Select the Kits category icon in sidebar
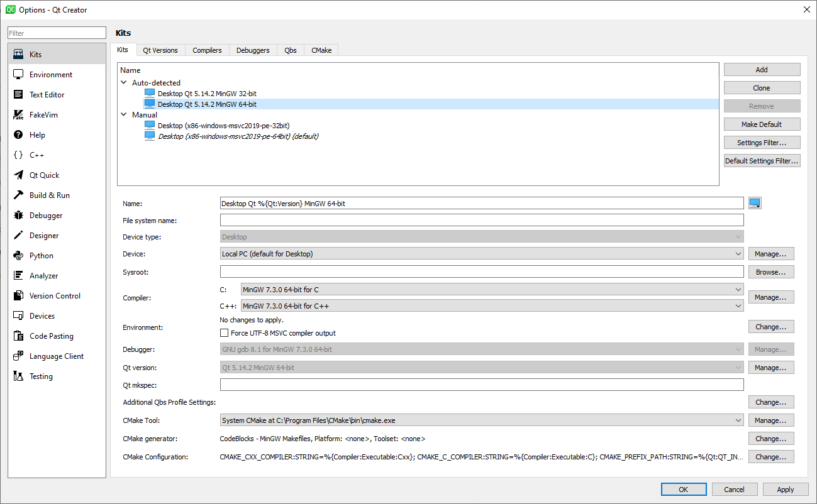This screenshot has height=504, width=817. point(18,55)
